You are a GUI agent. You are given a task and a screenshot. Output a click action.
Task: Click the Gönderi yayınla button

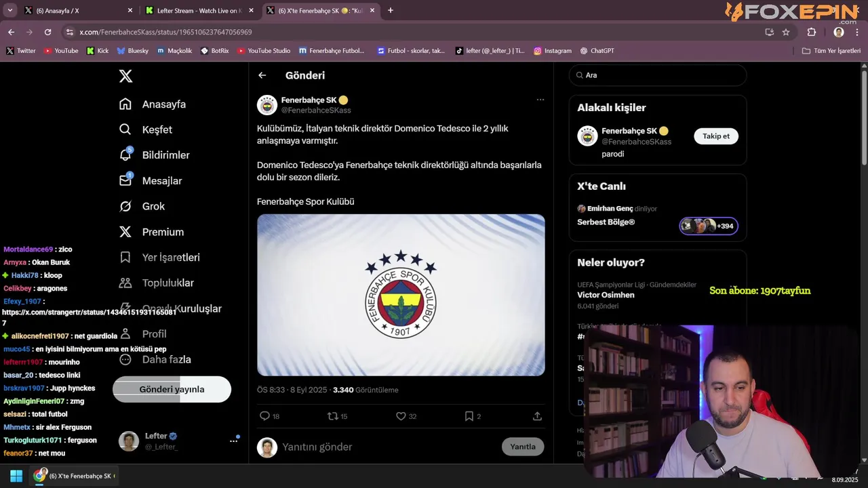(x=172, y=389)
